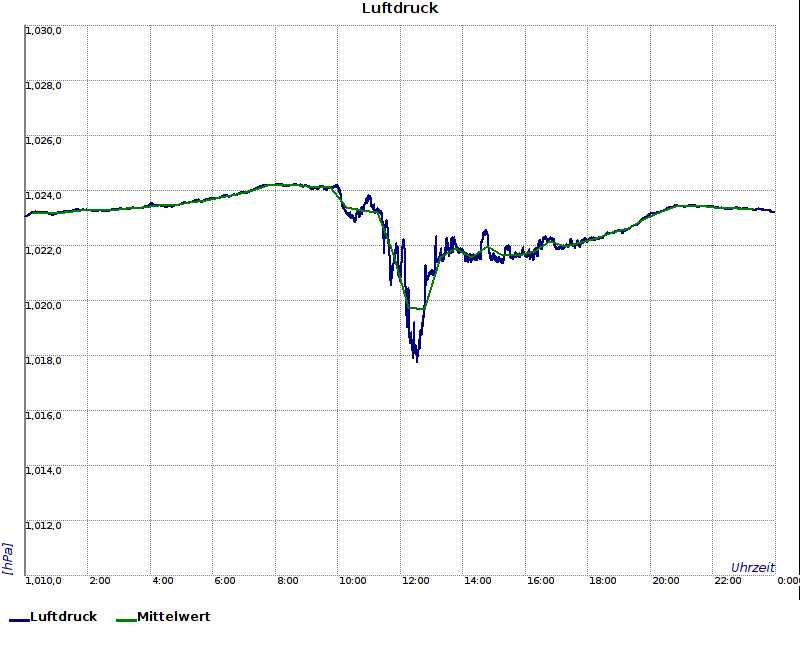
Task: Click the Uhrzeit axis label
Action: coord(753,568)
